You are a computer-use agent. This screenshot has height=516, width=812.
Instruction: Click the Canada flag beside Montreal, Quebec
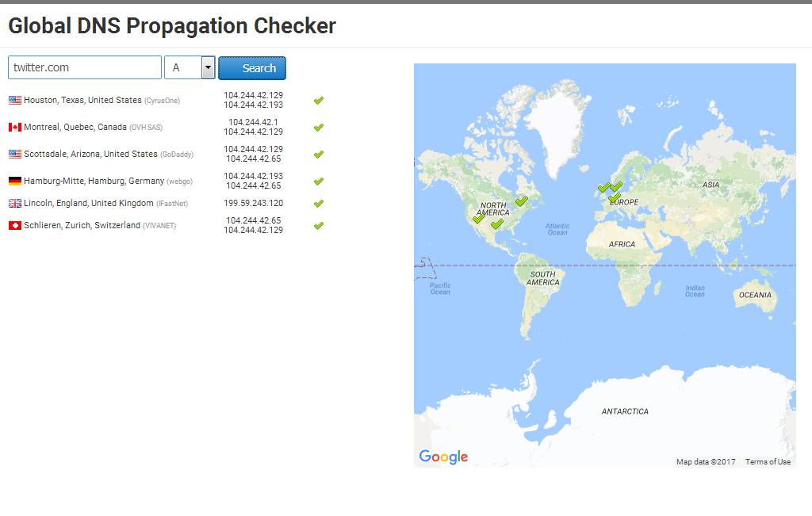[x=15, y=128]
